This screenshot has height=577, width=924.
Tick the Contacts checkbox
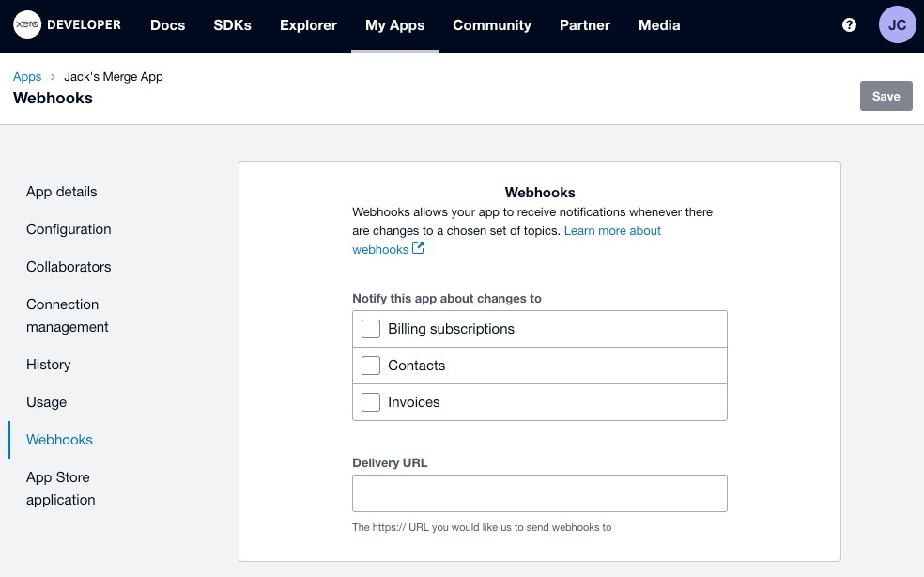371,366
